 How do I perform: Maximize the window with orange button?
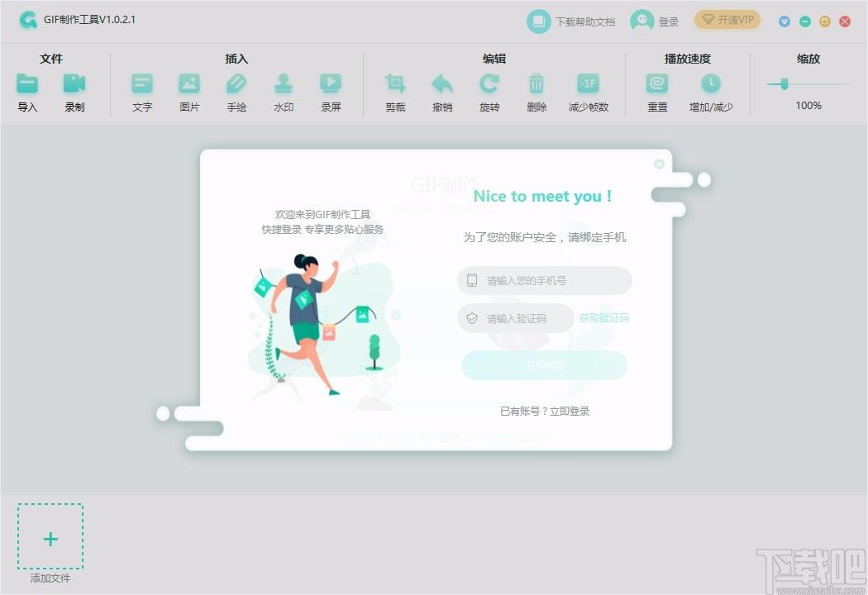coord(825,21)
